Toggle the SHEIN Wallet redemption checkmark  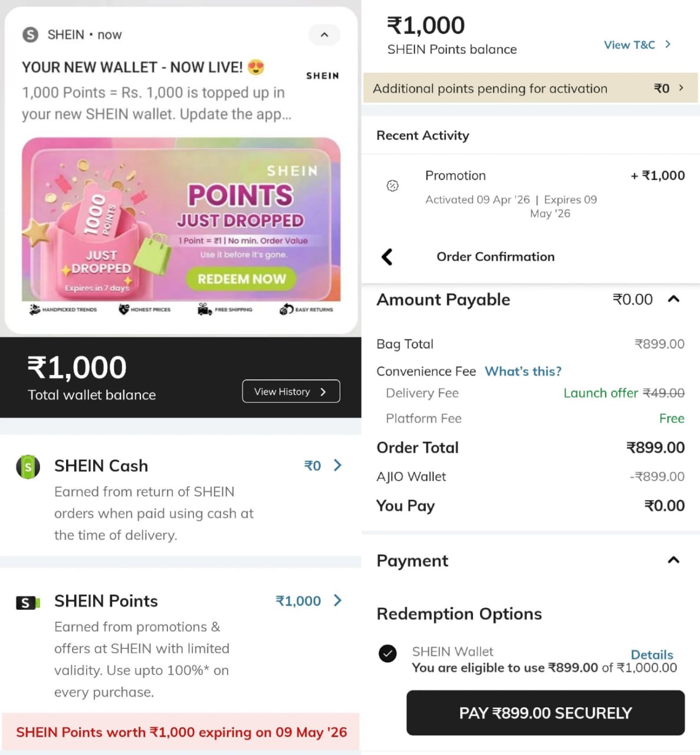point(387,654)
